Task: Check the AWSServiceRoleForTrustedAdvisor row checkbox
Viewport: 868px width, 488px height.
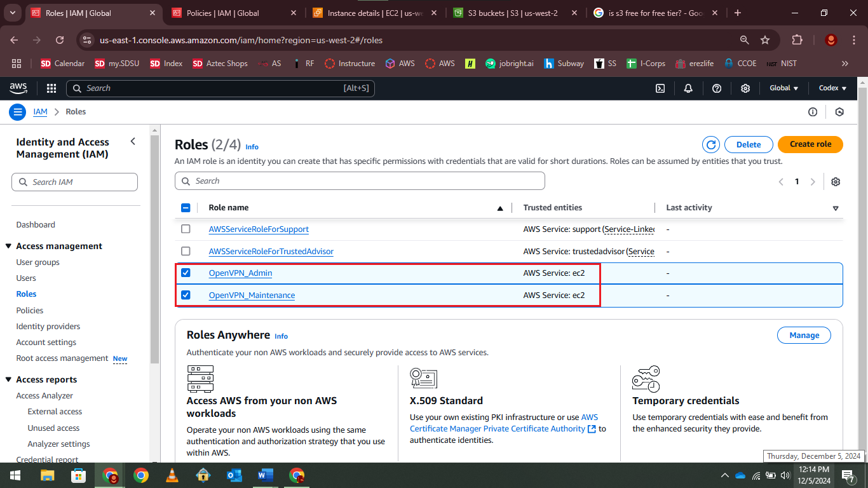Action: [x=186, y=251]
